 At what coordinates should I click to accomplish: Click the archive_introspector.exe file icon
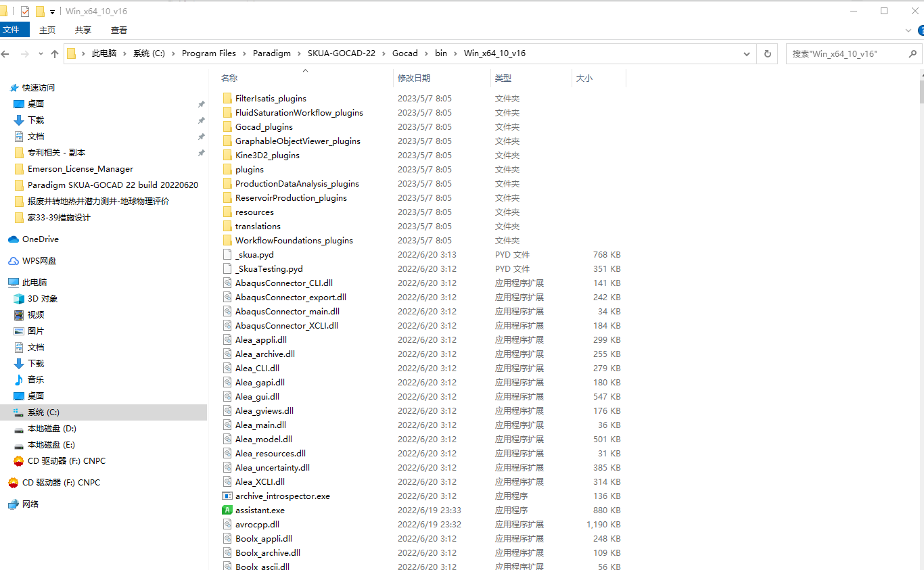pyautogui.click(x=227, y=496)
